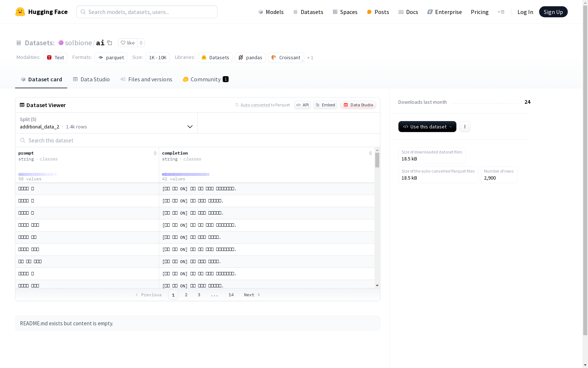This screenshot has height=368, width=588.
Task: Click the Previous page button
Action: [148, 295]
